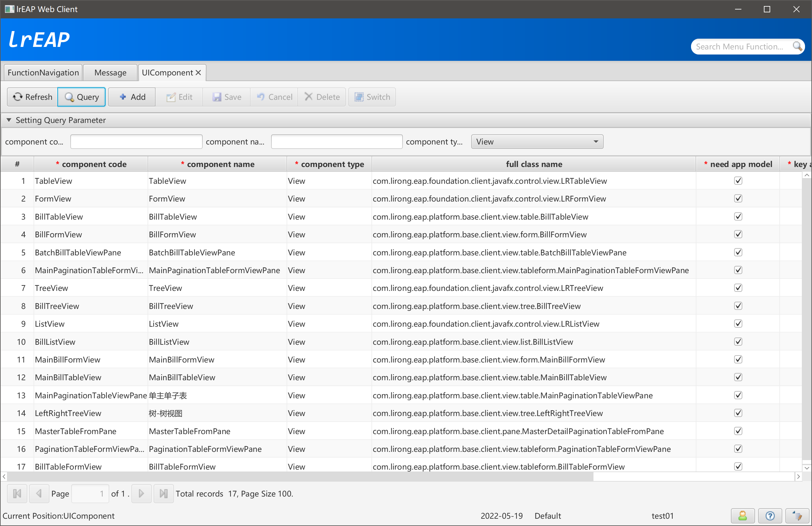This screenshot has height=526, width=812.
Task: Click the Edit toolbar button
Action: coord(179,97)
